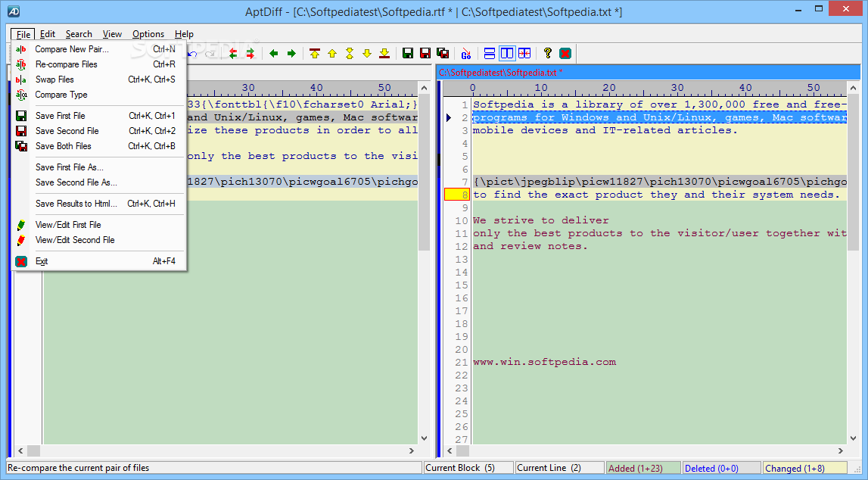Image resolution: width=868 pixels, height=480 pixels.
Task: Save both files using double floppy icon
Action: 443,54
